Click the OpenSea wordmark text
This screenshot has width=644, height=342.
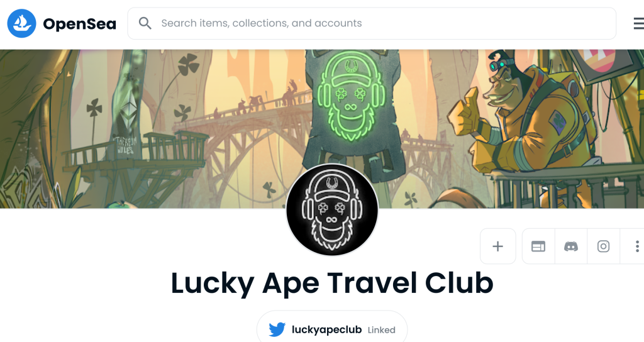80,24
